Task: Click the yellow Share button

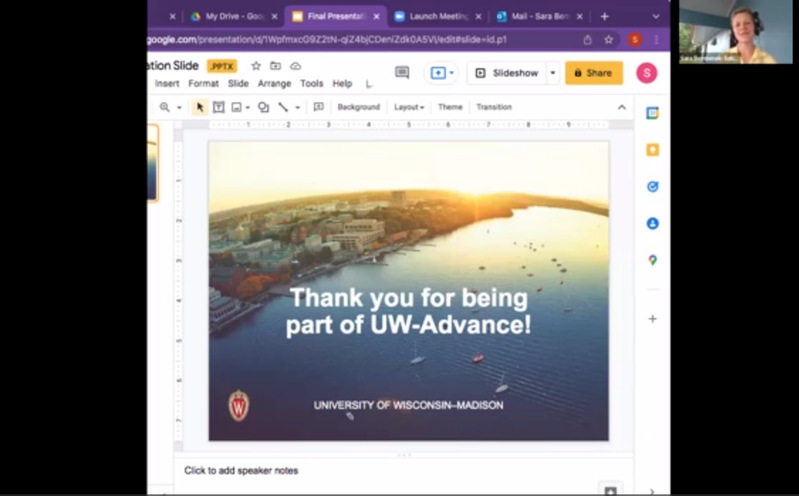Action: point(593,73)
